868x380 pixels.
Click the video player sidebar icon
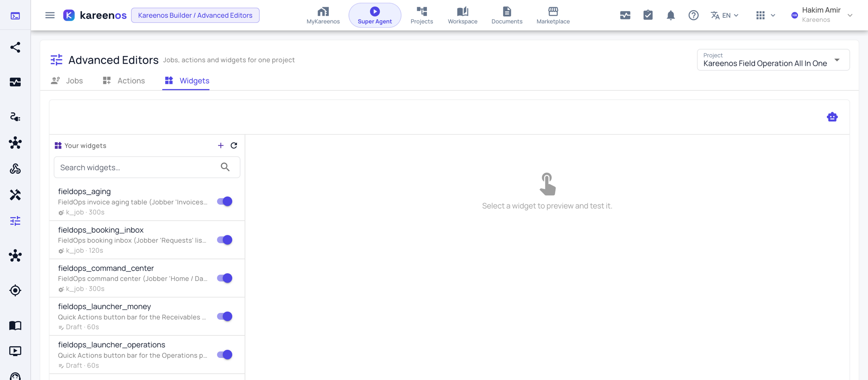pos(15,351)
